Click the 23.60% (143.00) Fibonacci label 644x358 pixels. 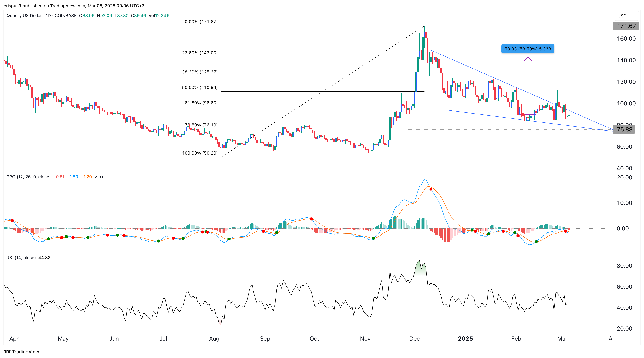pyautogui.click(x=200, y=53)
